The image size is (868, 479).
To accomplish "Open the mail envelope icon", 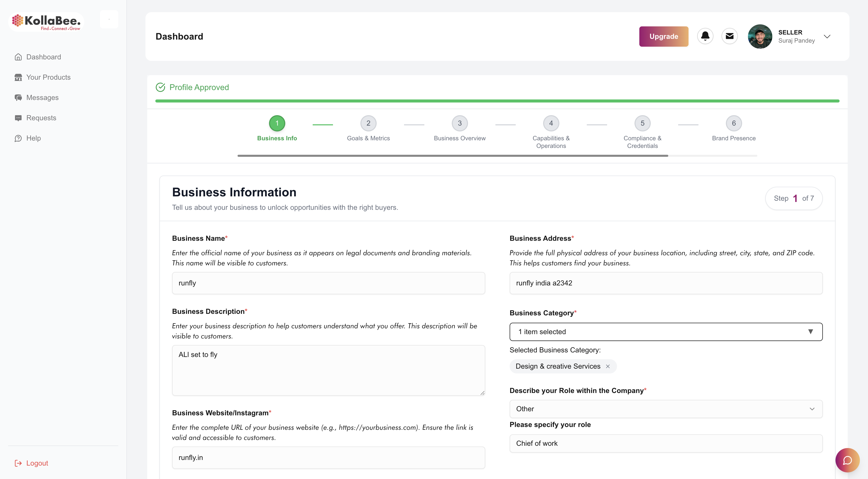I will tap(729, 36).
